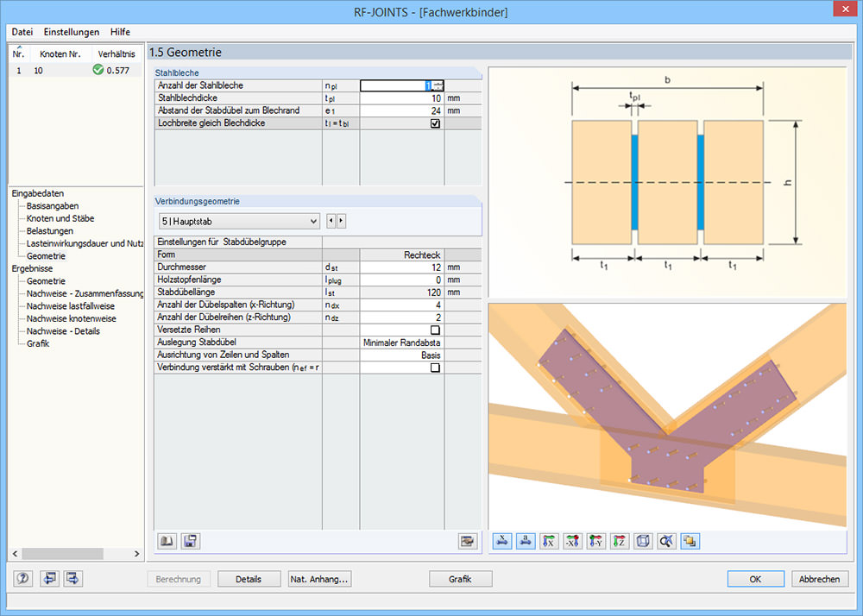863x616 pixels.
Task: Switch to isometric cube view
Action: [643, 541]
